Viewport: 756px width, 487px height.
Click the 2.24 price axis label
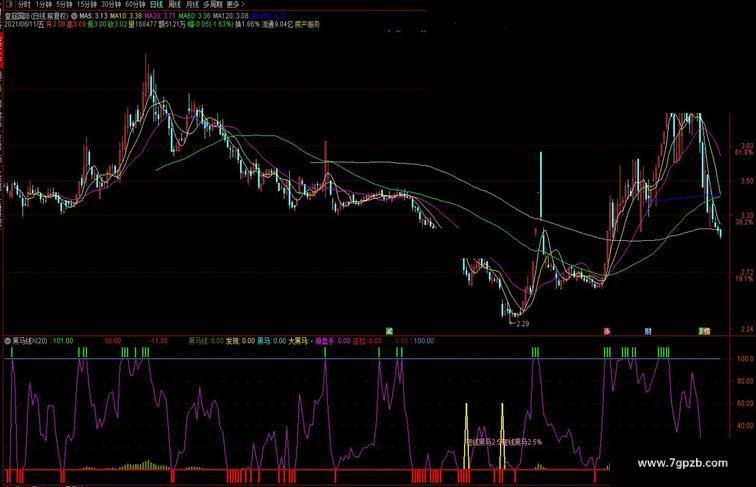click(747, 329)
